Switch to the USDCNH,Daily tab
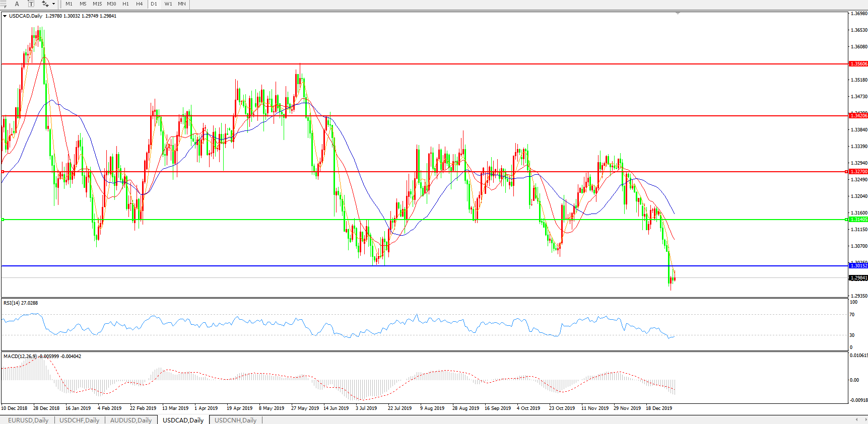 (235, 420)
